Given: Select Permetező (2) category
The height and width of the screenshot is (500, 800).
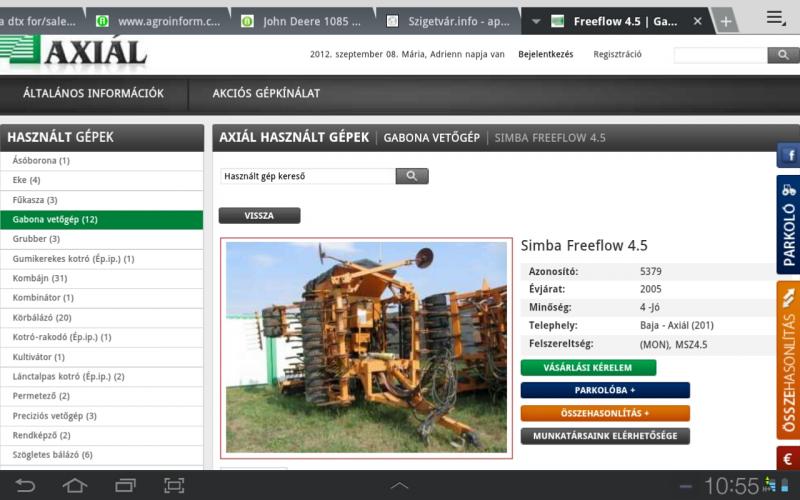Looking at the screenshot, I should 102,395.
